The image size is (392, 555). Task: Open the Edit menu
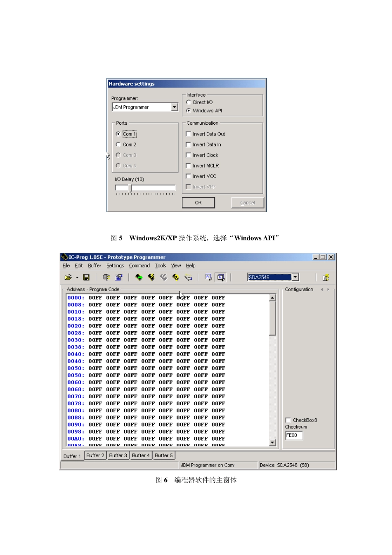(x=79, y=266)
